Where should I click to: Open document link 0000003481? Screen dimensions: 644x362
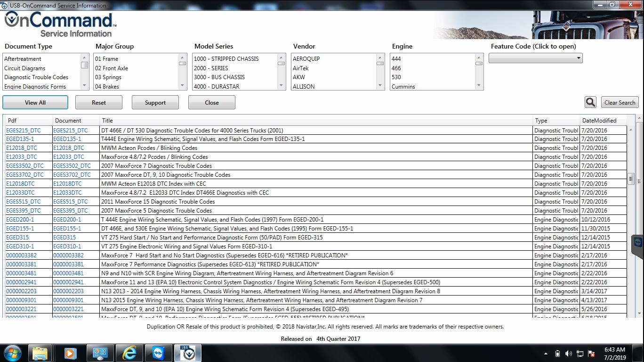(68, 273)
